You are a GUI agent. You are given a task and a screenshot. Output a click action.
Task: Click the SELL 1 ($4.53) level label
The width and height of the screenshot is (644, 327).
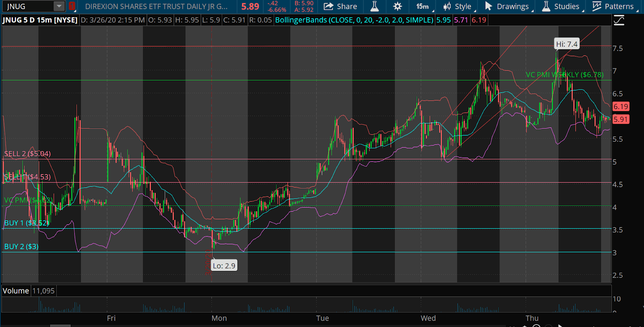coord(27,177)
